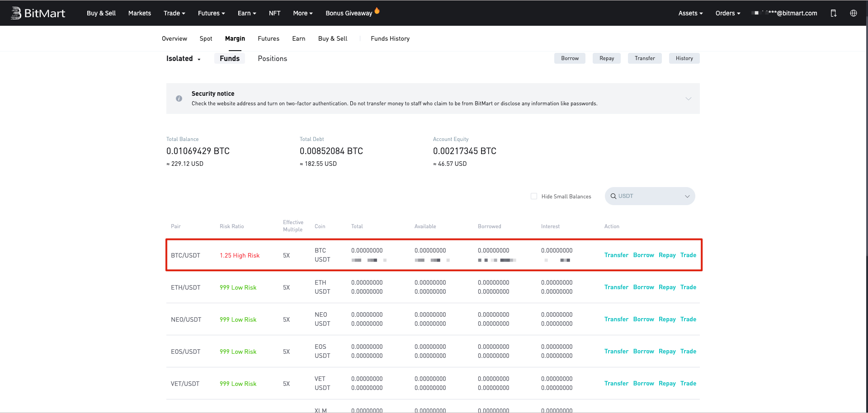Click Repay in VET/USDT row
Image resolution: width=868 pixels, height=413 pixels.
(667, 384)
